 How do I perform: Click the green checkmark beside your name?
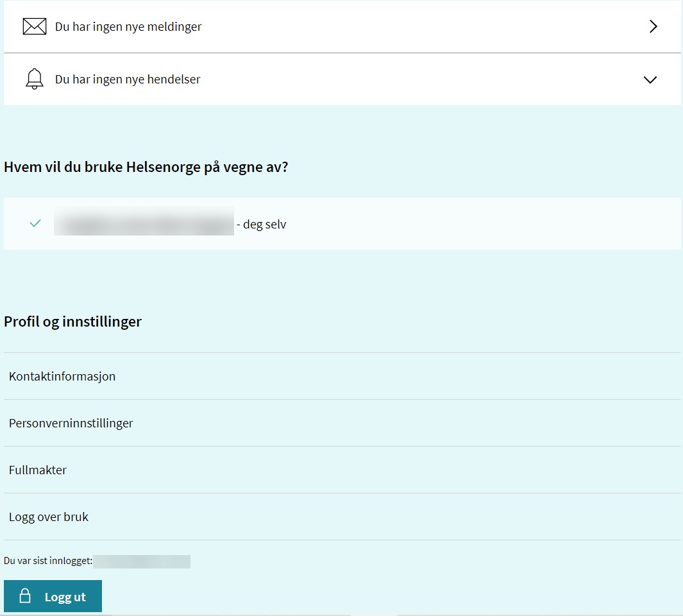(35, 223)
